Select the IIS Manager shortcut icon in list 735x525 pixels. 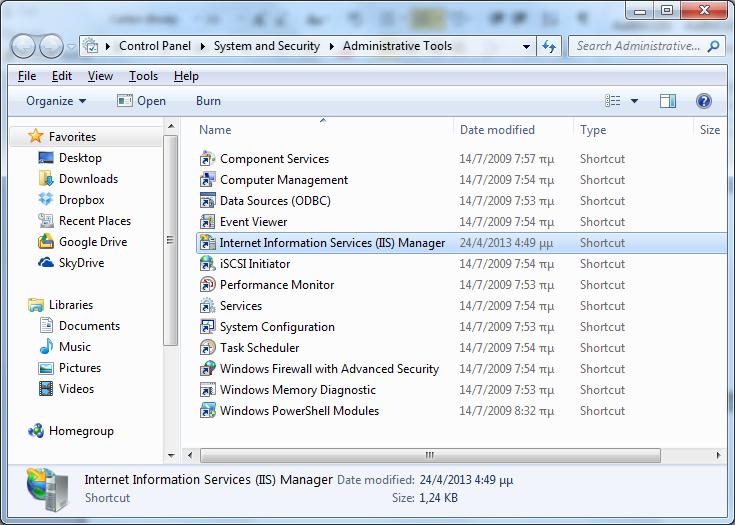coord(207,243)
